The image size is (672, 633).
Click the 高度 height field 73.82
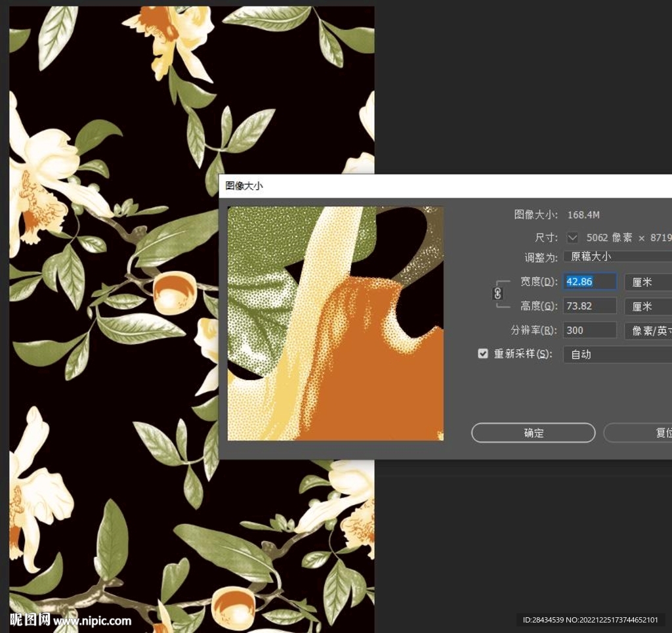590,306
